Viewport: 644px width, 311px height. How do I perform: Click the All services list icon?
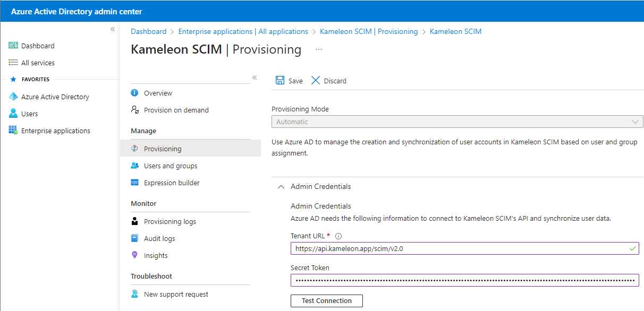coord(13,63)
